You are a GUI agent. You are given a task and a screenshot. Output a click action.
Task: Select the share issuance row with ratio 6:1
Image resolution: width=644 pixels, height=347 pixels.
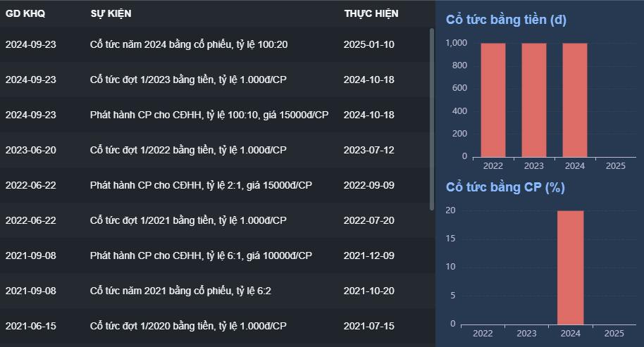click(201, 255)
